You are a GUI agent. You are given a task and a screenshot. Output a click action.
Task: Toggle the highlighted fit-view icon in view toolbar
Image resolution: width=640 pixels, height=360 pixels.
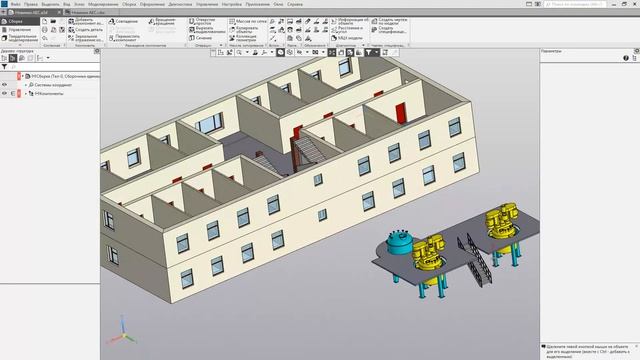pos(332,52)
